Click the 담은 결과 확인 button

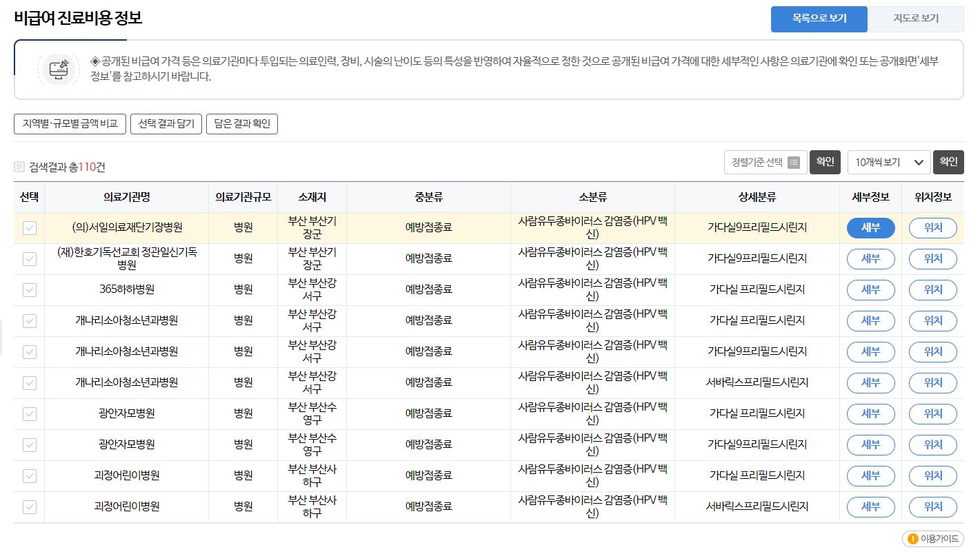click(x=241, y=125)
